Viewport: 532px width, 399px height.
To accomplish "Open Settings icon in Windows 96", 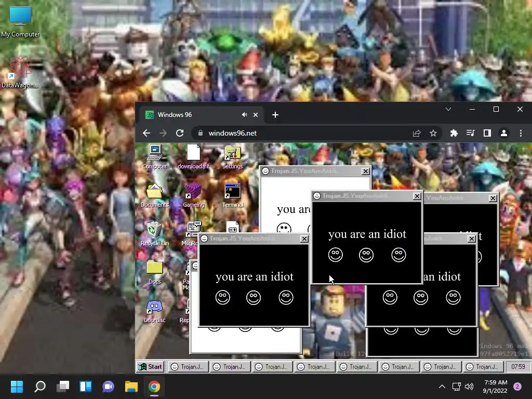I will coord(232,157).
